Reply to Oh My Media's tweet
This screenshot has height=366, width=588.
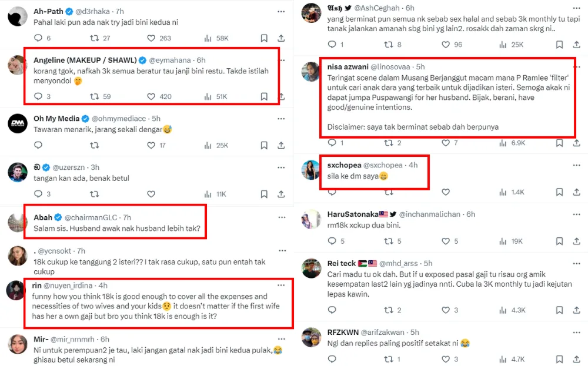click(x=38, y=145)
